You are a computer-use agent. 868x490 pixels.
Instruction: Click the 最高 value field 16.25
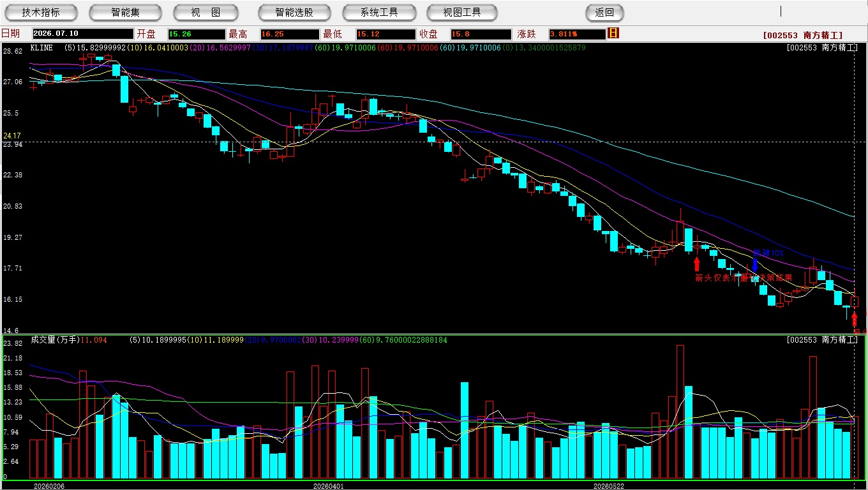pos(289,34)
